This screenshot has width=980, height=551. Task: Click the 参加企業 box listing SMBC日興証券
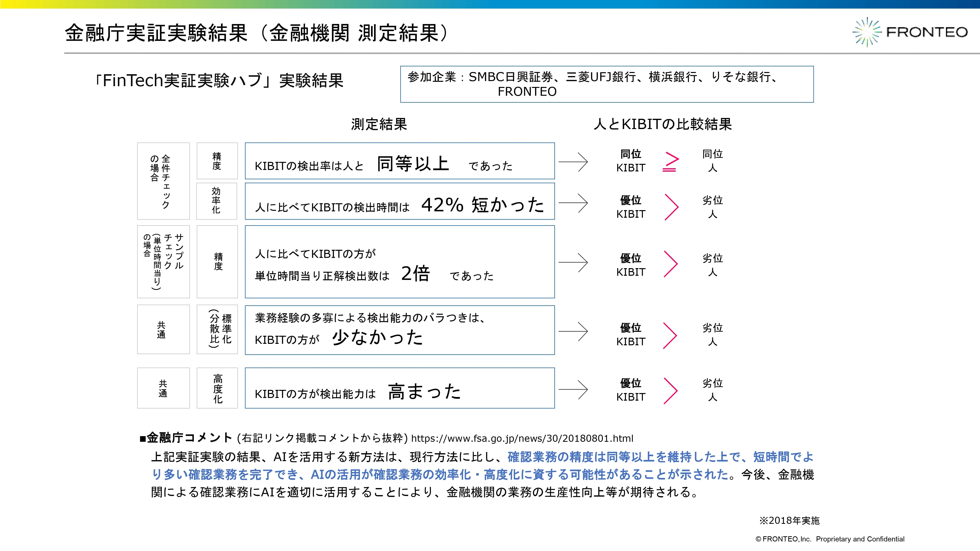click(607, 84)
